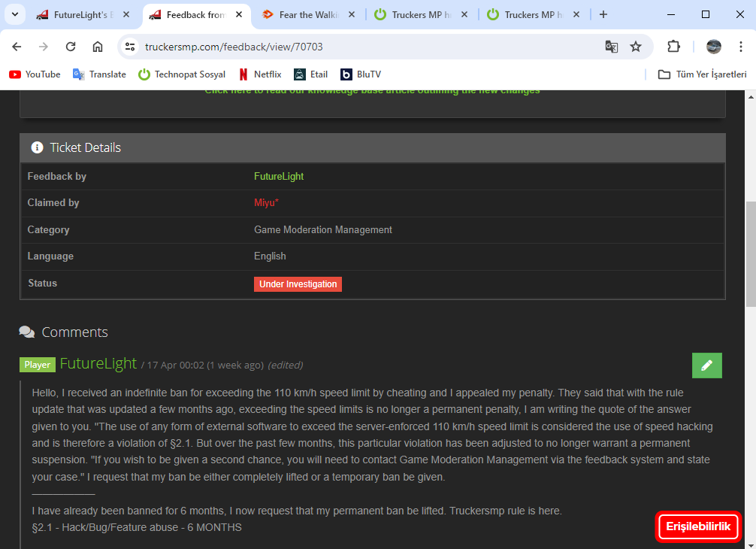
Task: Close the Fear the Walking tab
Action: [x=352, y=14]
